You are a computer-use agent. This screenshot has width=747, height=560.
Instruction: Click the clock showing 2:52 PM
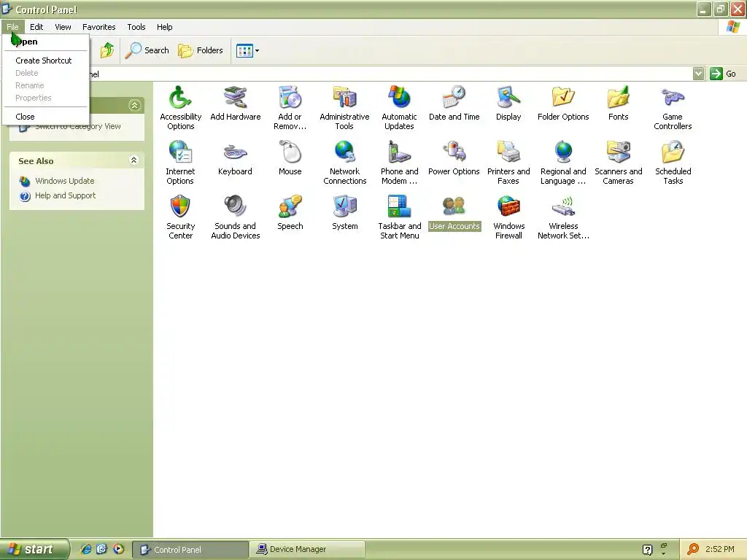pos(719,549)
